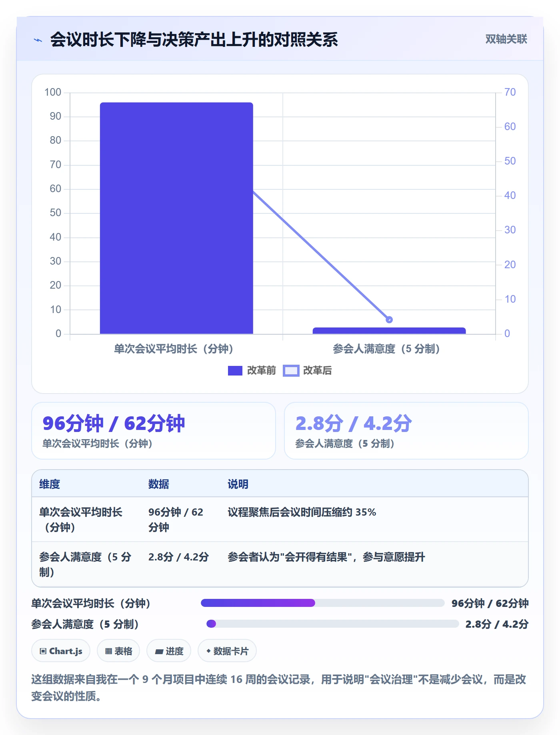Viewport: 560px width, 735px height.
Task: Click the 单次会议平均时长 progress bar
Action: [322, 603]
